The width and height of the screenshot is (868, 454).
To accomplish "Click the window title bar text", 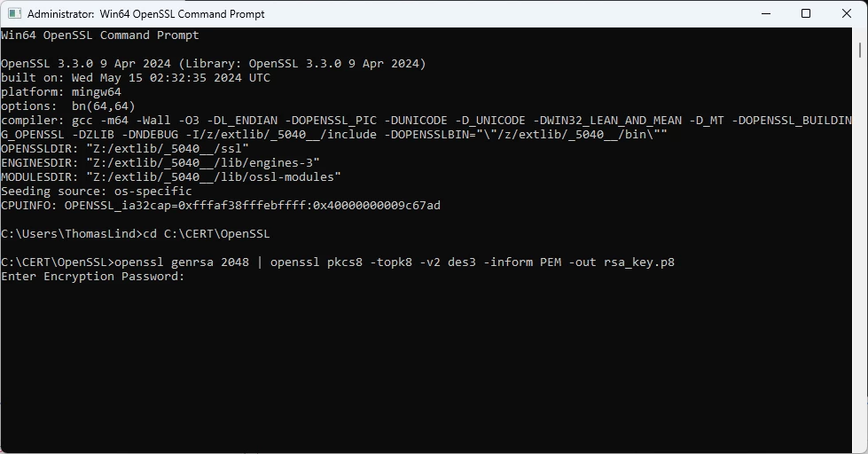I will click(145, 14).
